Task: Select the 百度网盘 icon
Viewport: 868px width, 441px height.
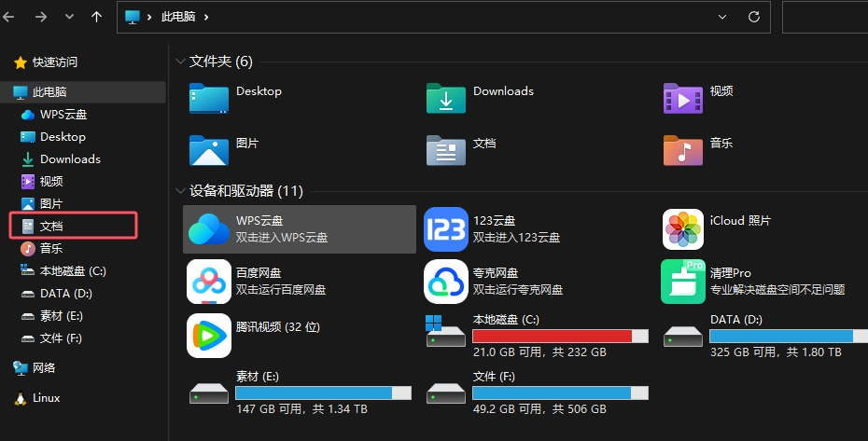Action: [209, 282]
